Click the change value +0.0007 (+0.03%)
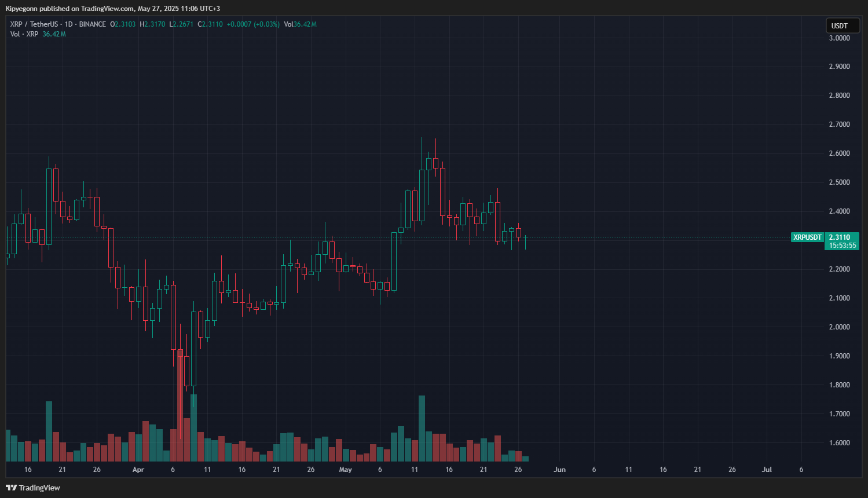868x498 pixels. 253,24
